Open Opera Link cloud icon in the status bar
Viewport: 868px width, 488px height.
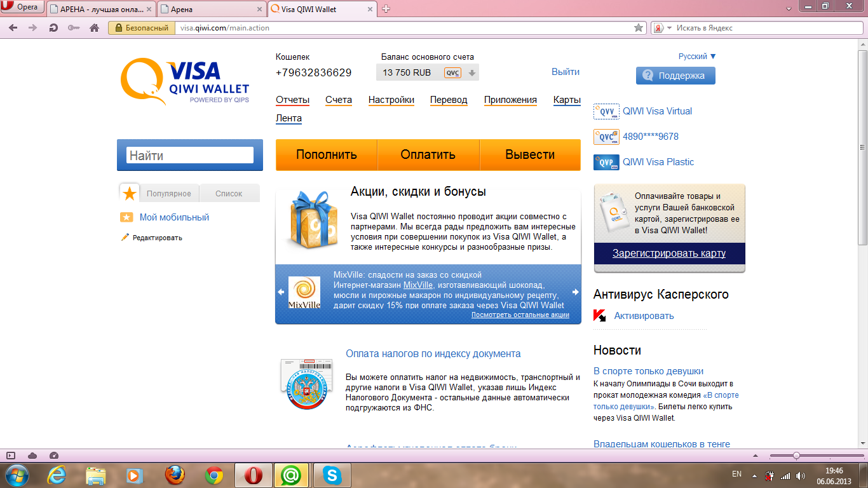click(x=32, y=456)
